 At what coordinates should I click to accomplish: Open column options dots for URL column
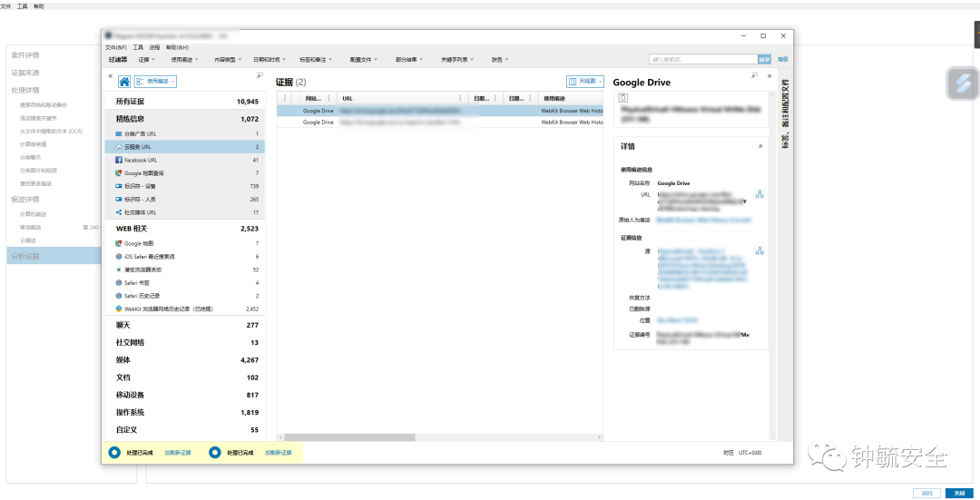[x=460, y=98]
